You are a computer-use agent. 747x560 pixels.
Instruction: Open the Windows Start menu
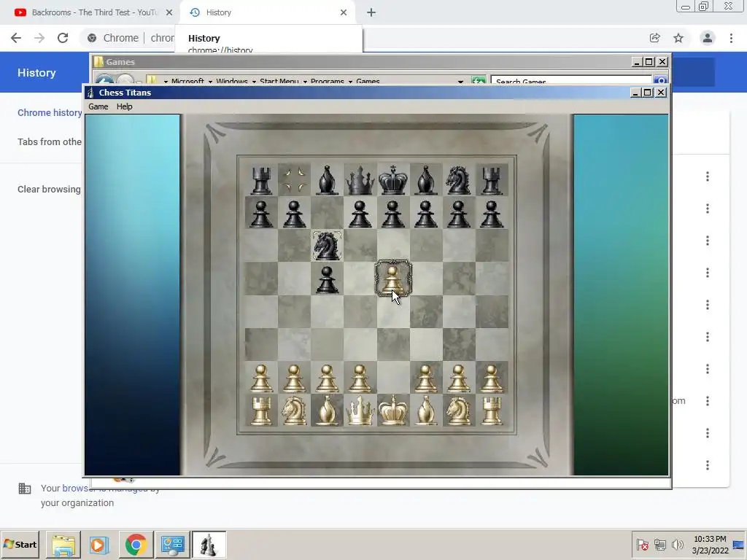coord(20,544)
